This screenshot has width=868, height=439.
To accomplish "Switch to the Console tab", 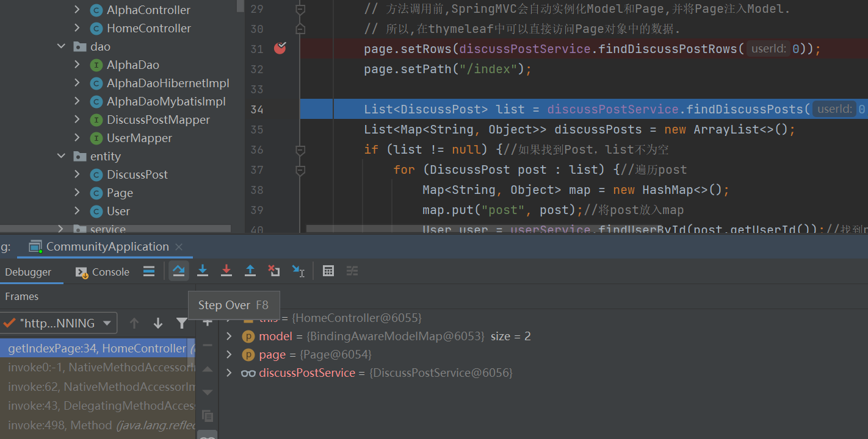I will pyautogui.click(x=103, y=272).
